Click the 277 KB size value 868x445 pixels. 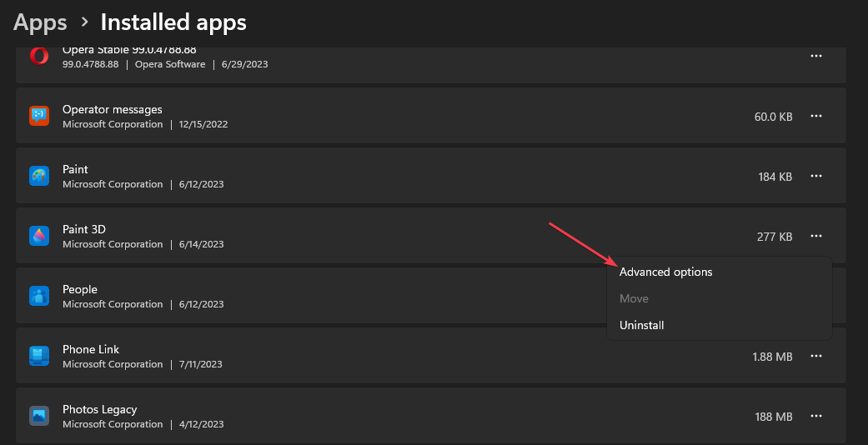[x=775, y=237]
